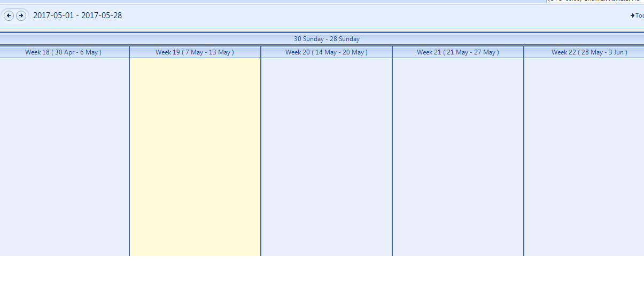The width and height of the screenshot is (644, 292).
Task: Select the 2017-05-01 - 2017-05-28 date range label
Action: pos(77,15)
